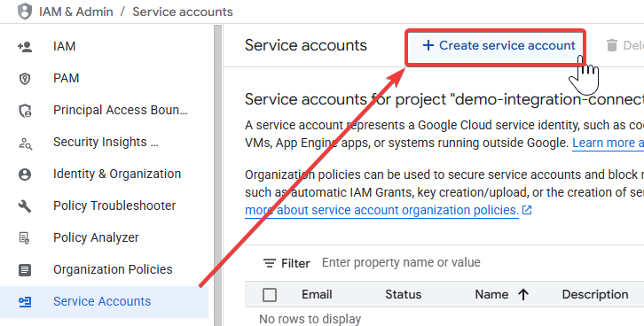Click the IAM & Admin breadcrumb
644x326 pixels.
[76, 12]
